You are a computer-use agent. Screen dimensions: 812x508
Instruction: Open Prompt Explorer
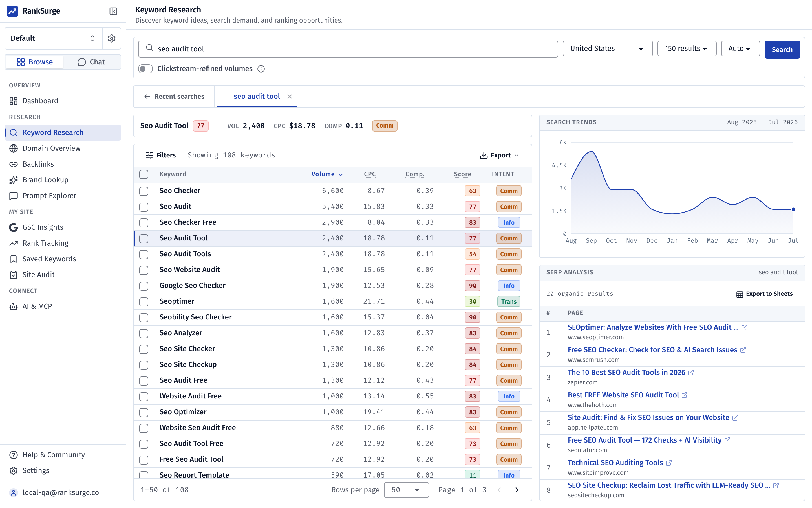(x=63, y=196)
